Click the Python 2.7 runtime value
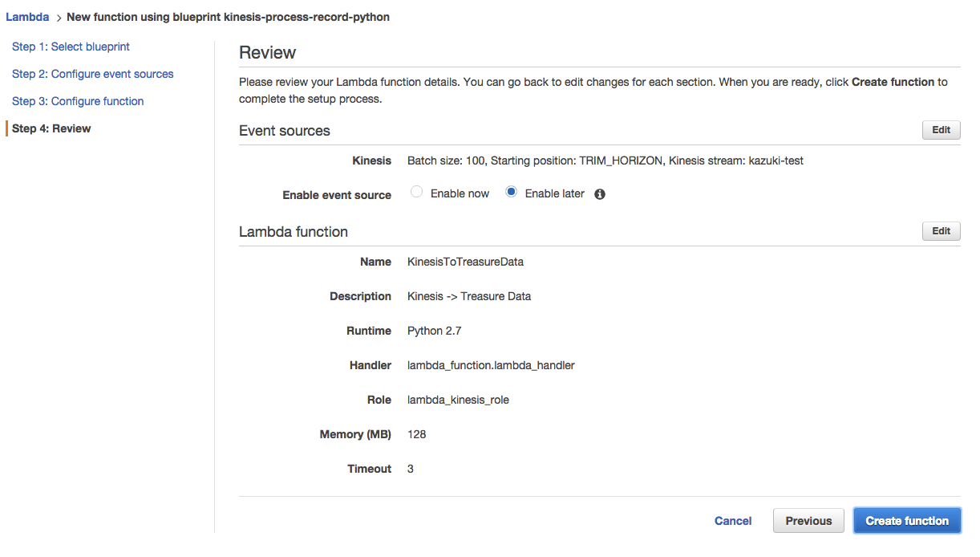980x557 pixels. pyautogui.click(x=434, y=331)
